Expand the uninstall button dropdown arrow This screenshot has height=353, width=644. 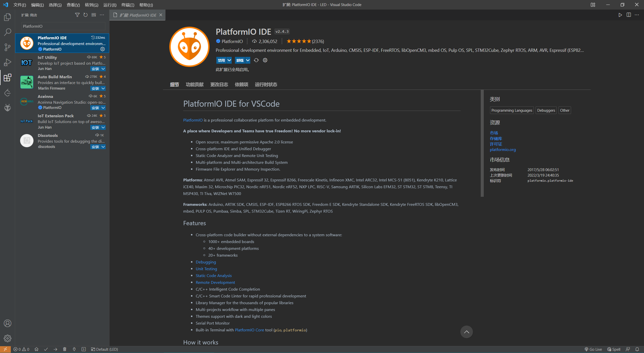click(248, 60)
